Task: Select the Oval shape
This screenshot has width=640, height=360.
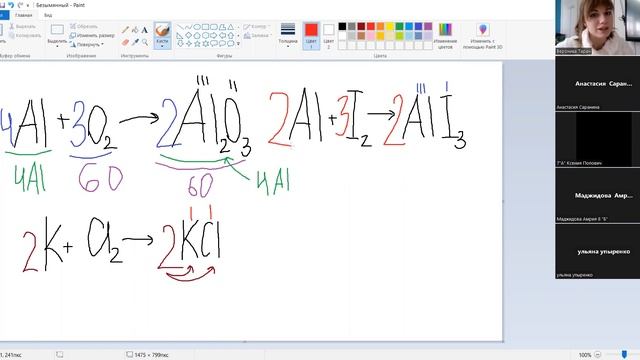Action: 197,27
